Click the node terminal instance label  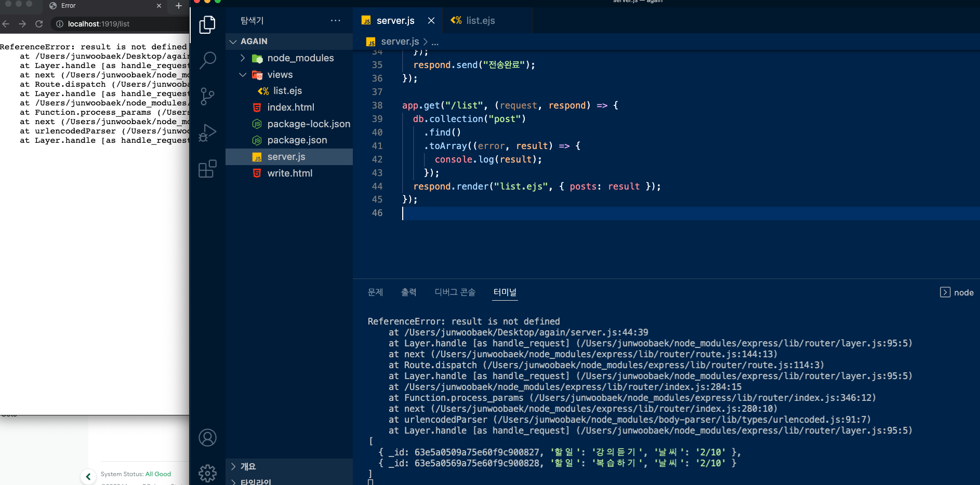[963, 292]
